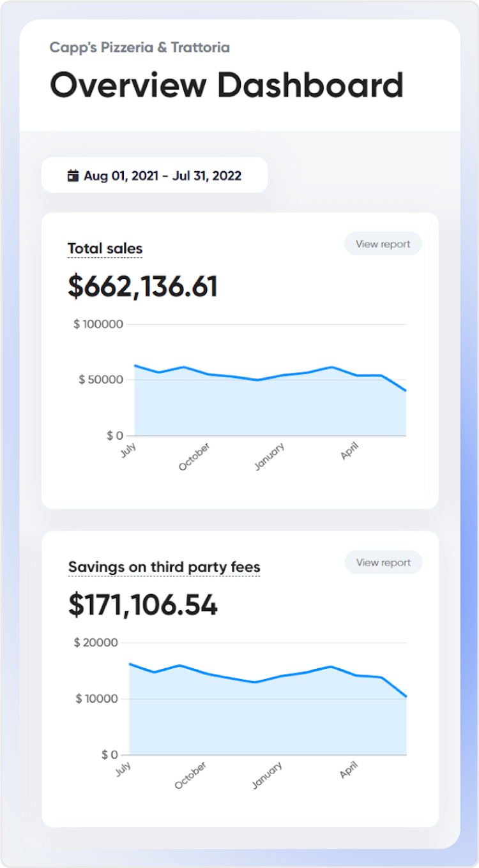
Task: Click View report for Savings on third party fees
Action: click(383, 562)
